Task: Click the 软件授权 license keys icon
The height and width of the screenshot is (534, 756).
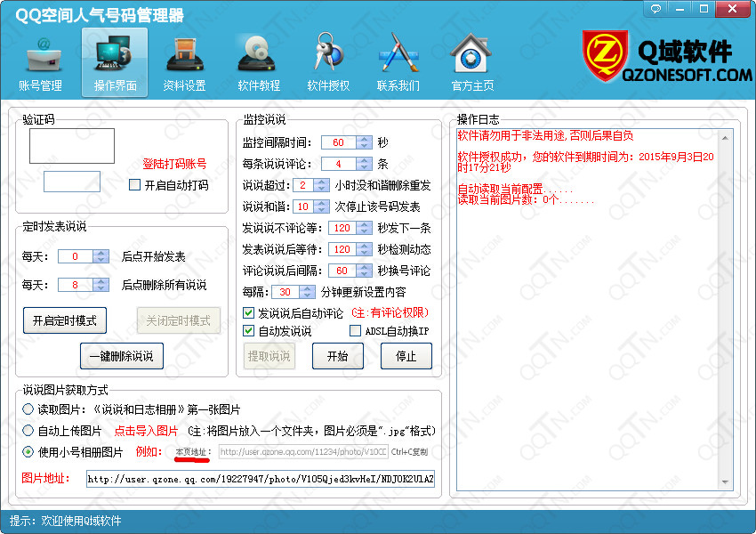Action: (x=328, y=55)
